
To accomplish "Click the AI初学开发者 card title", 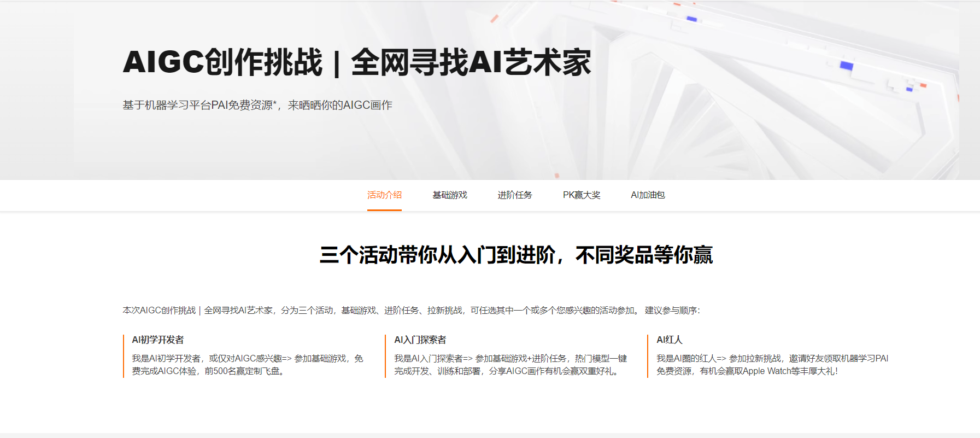I will tap(158, 340).
